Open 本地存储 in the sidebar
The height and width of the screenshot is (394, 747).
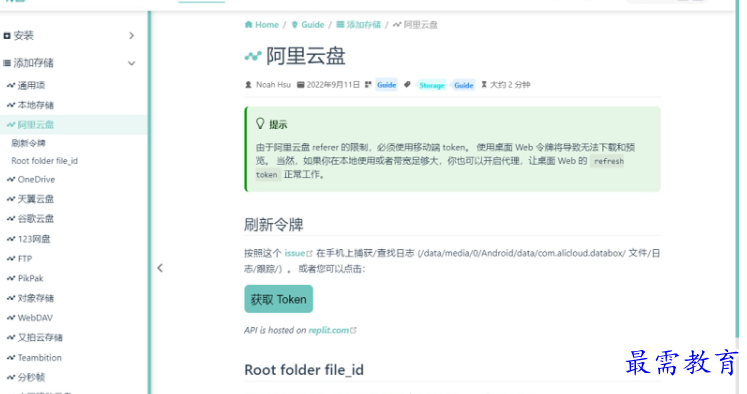tap(36, 105)
